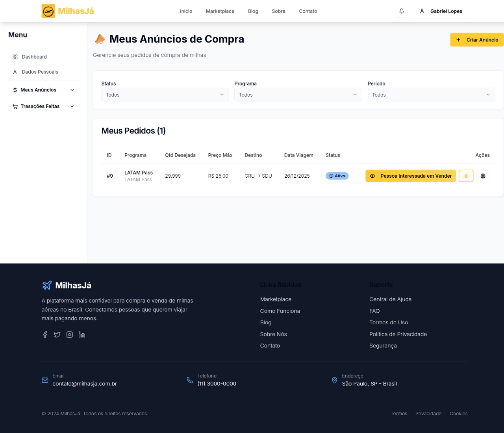The height and width of the screenshot is (433, 504).
Task: Open the Facebook icon in footer
Action: [45, 335]
